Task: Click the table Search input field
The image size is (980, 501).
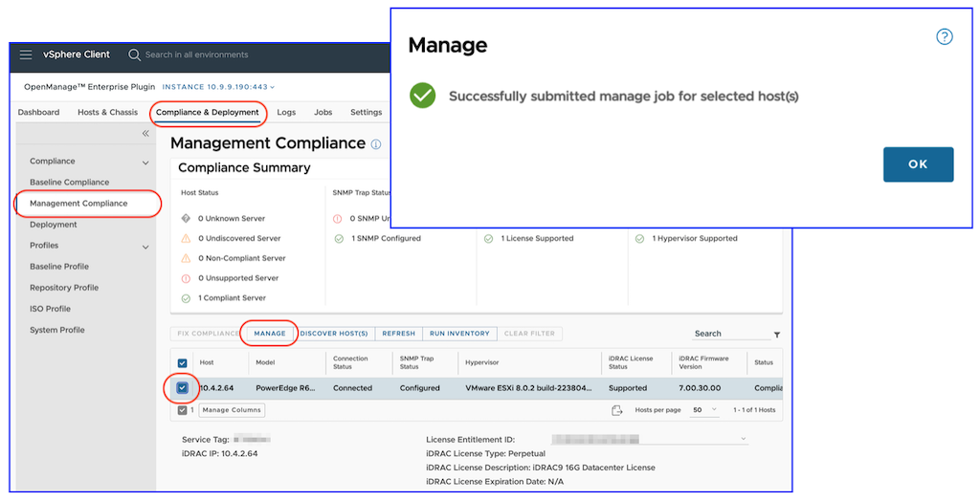Action: 731,335
